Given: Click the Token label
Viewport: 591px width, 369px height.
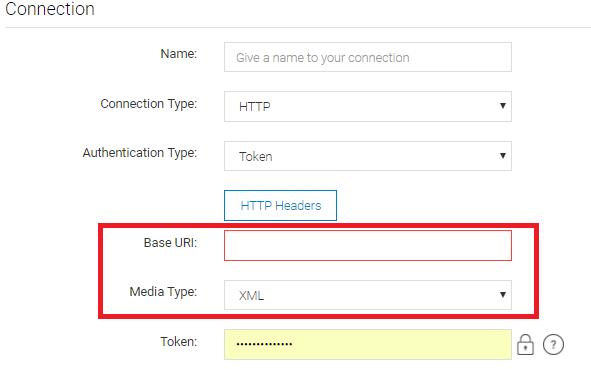Looking at the screenshot, I should [x=179, y=341].
